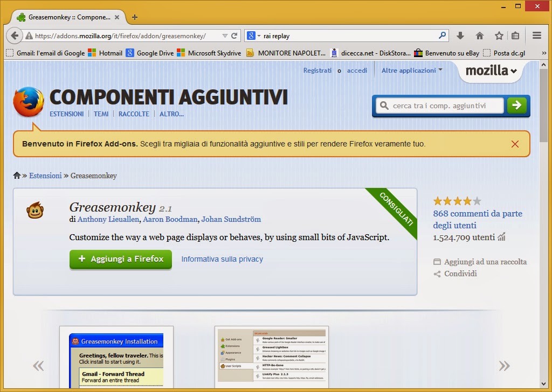Open the Google Drive bookmark
552x392 pixels.
(150, 53)
